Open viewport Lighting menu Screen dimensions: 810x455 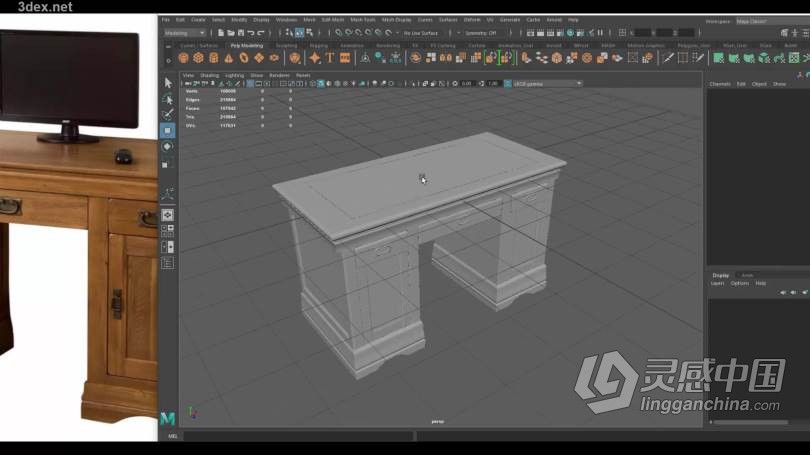coord(234,75)
